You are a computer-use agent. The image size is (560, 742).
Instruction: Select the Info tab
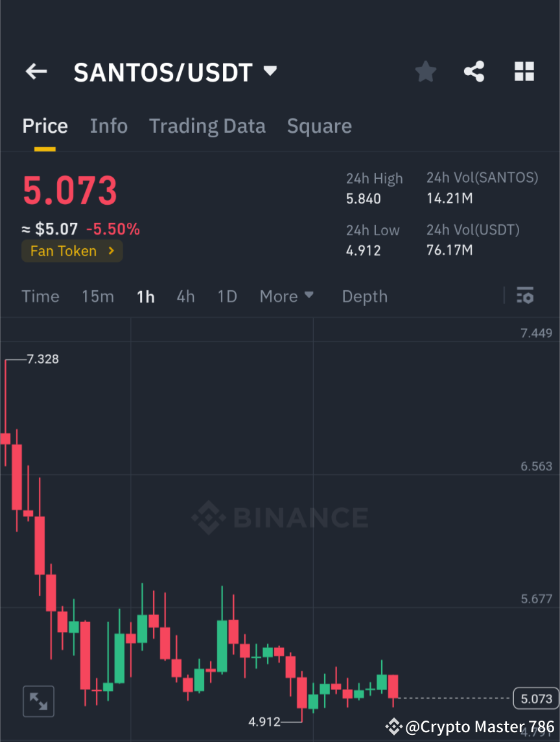tap(108, 126)
